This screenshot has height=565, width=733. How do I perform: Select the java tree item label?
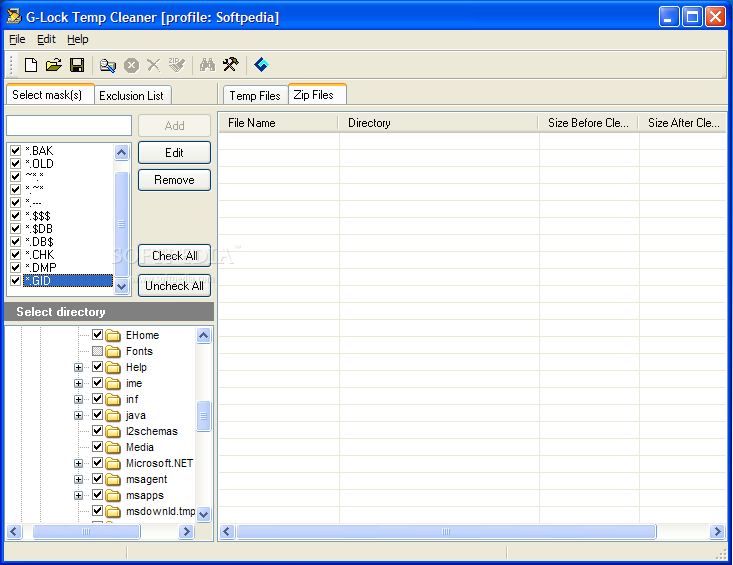click(x=136, y=415)
